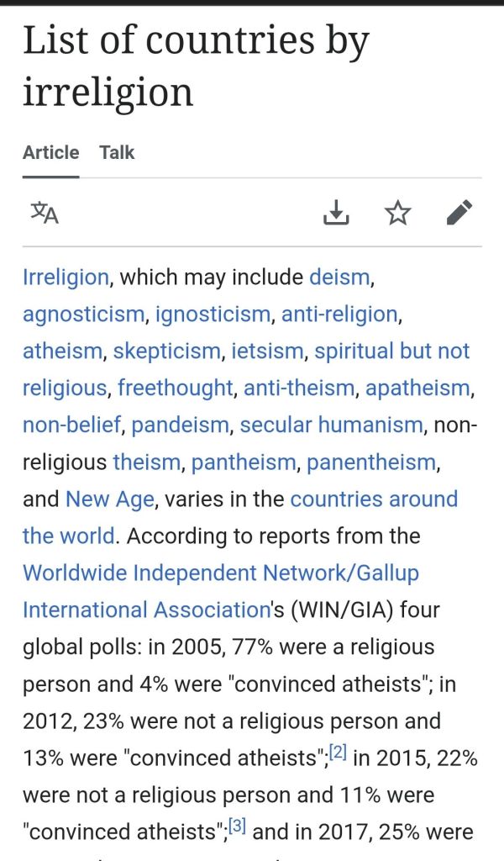Click the pantheism link
504x861 pixels.
(244, 462)
